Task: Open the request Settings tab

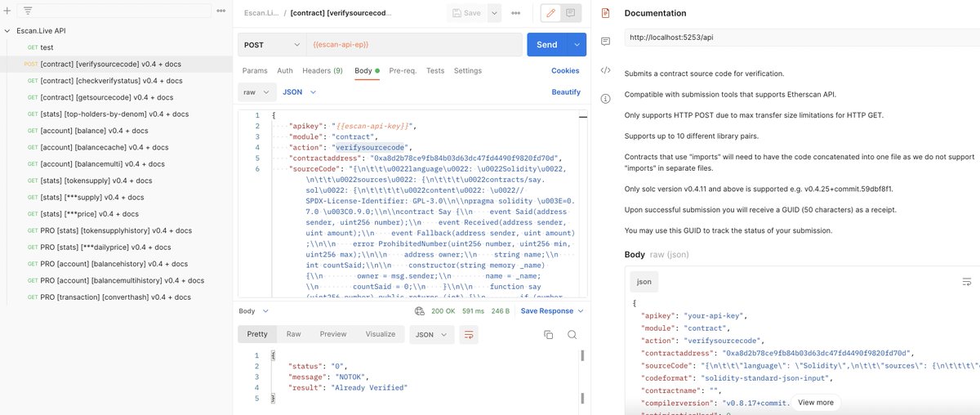Action: pyautogui.click(x=468, y=71)
